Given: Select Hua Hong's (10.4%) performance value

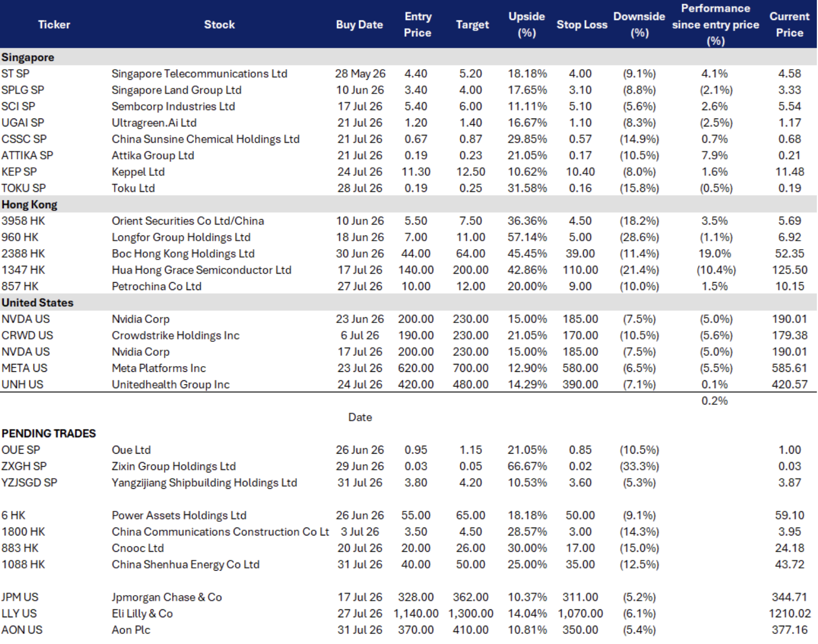Looking at the screenshot, I should pyautogui.click(x=716, y=270).
